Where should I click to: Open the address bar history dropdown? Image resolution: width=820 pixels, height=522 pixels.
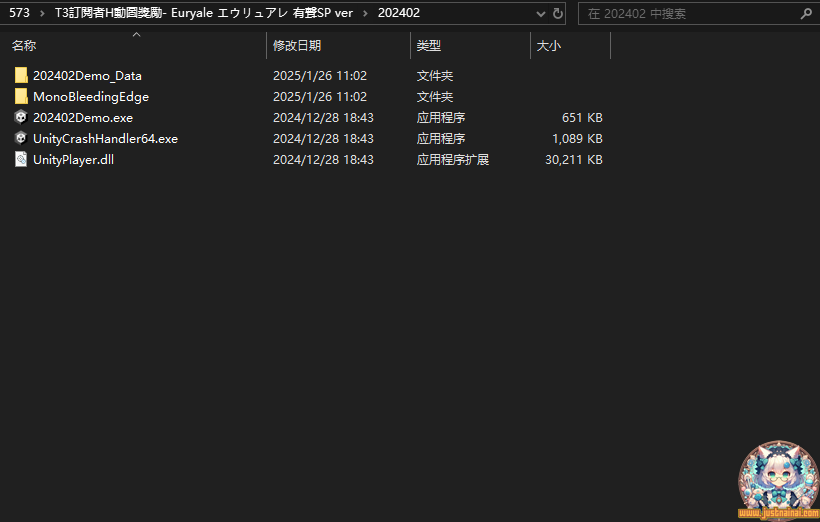tap(541, 14)
